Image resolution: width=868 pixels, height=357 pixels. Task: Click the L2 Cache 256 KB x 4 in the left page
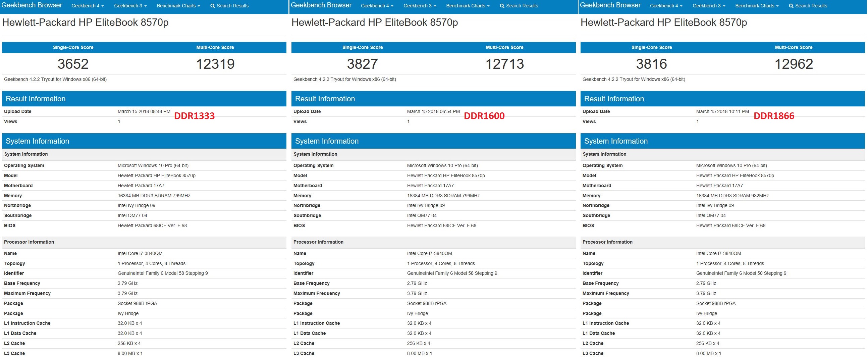[129, 344]
